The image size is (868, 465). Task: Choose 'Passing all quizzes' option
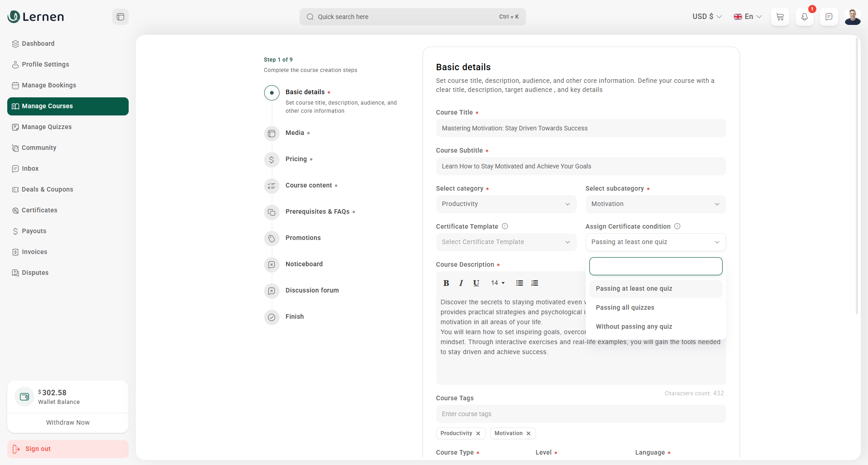(x=625, y=307)
